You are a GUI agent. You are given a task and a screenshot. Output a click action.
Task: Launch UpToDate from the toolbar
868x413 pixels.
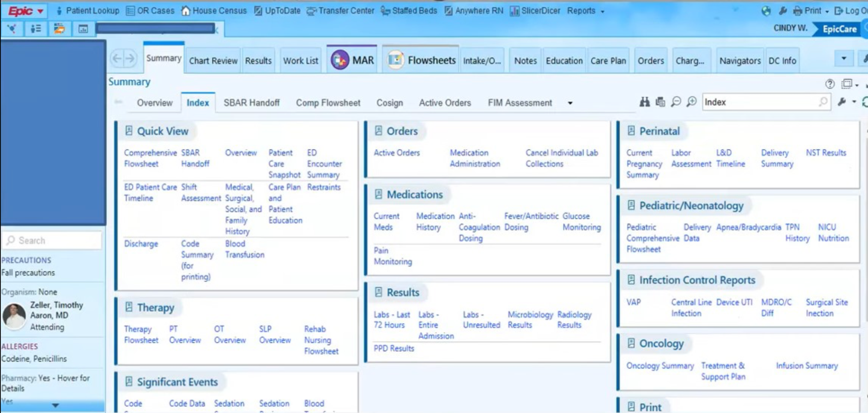pyautogui.click(x=277, y=10)
